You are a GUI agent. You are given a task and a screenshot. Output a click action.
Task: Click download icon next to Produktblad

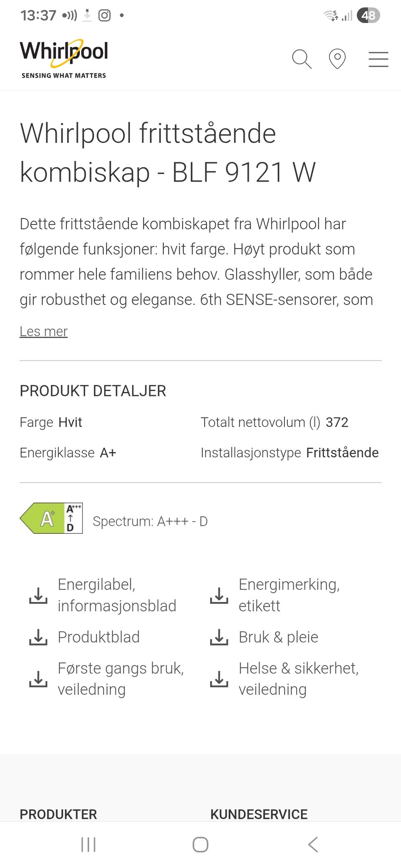point(38,637)
